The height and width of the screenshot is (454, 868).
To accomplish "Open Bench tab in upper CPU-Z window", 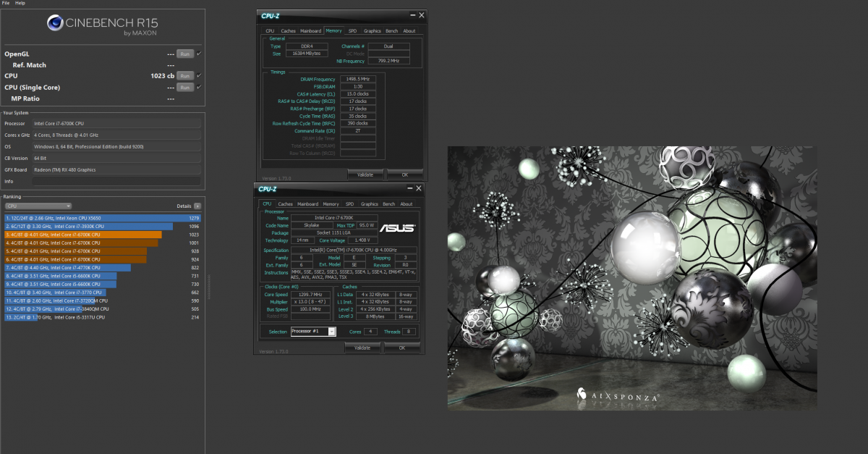I will 391,31.
